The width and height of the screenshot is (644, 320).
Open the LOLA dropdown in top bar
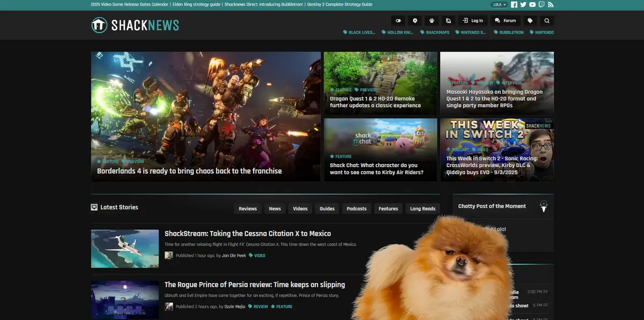click(499, 4)
